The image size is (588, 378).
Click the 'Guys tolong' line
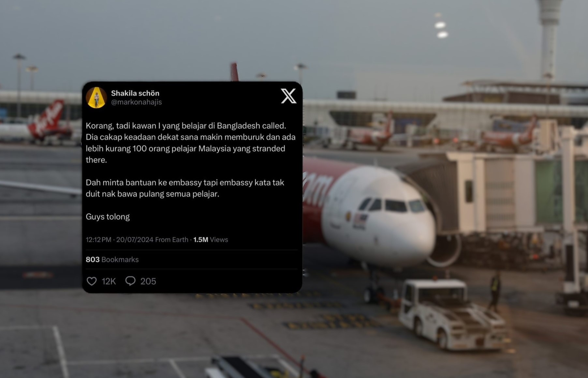(108, 217)
